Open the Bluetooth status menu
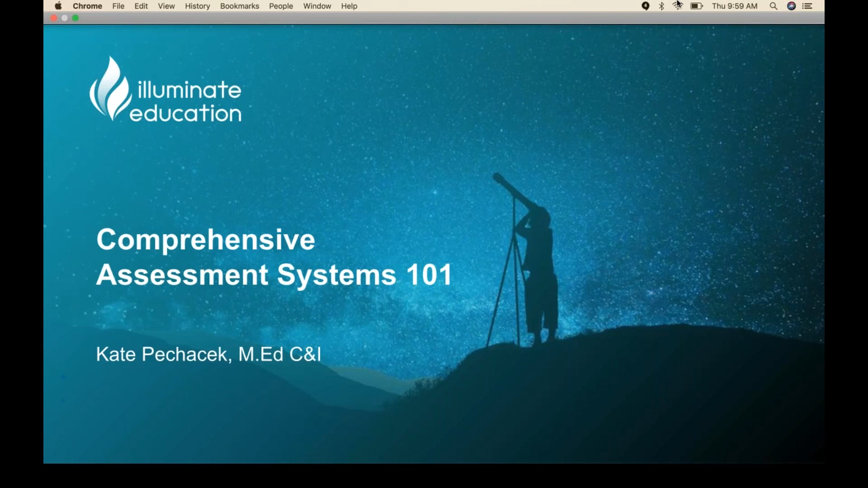This screenshot has width=868, height=488. pos(661,6)
